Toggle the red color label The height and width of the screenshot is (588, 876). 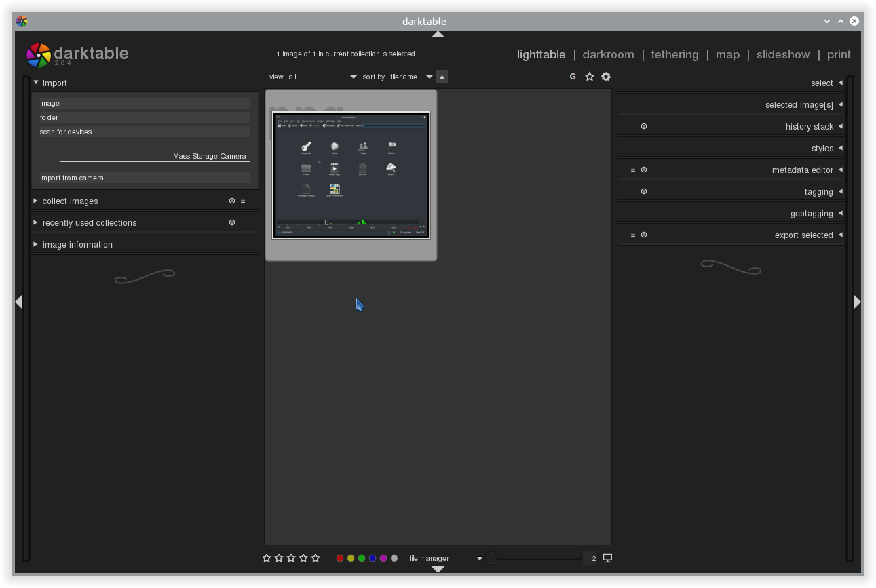coord(340,558)
